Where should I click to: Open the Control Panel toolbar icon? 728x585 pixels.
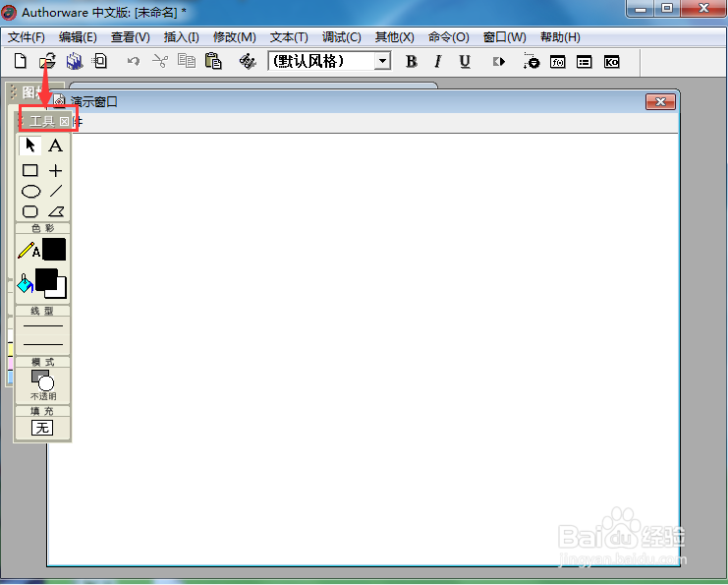tap(532, 61)
